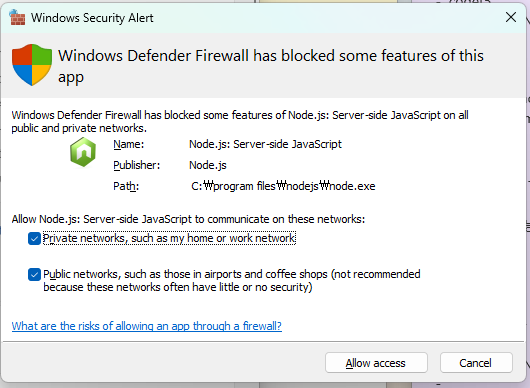The height and width of the screenshot is (388, 530).
Task: Click the 'communicate on these networks' prompt text
Action: [188, 219]
